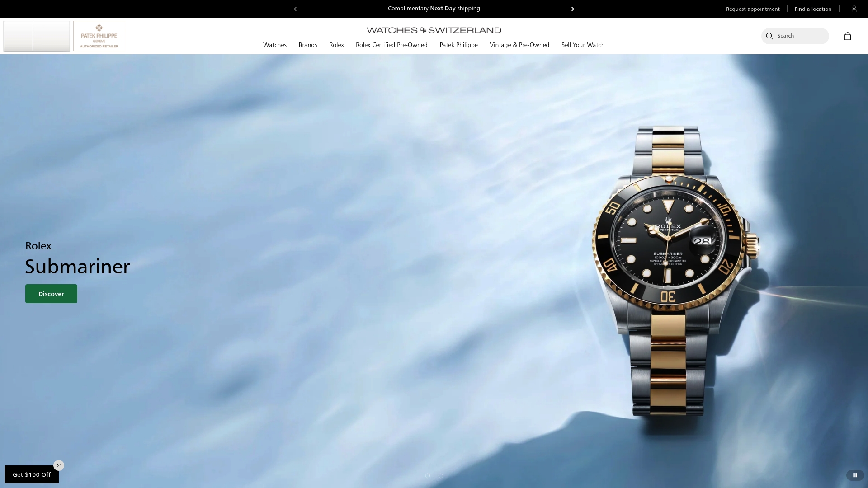Click Request appointment
Screen dimensions: 868x488
tap(752, 9)
